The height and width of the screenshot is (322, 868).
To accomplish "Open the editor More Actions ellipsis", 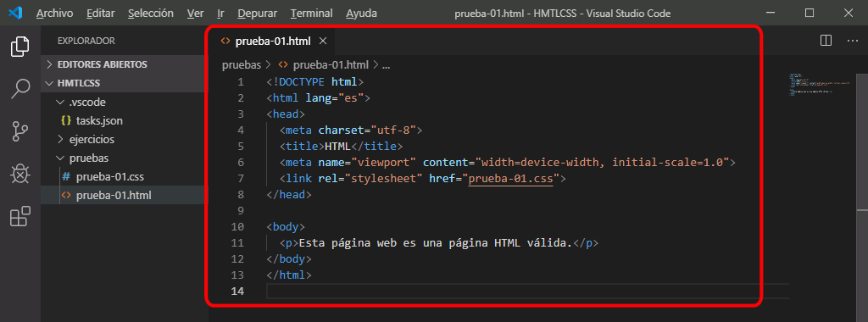I will 853,41.
